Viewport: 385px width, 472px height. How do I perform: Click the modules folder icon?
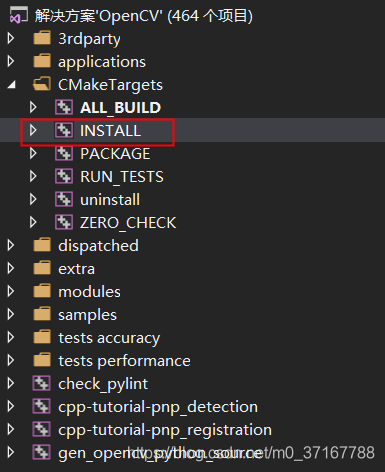pos(42,291)
